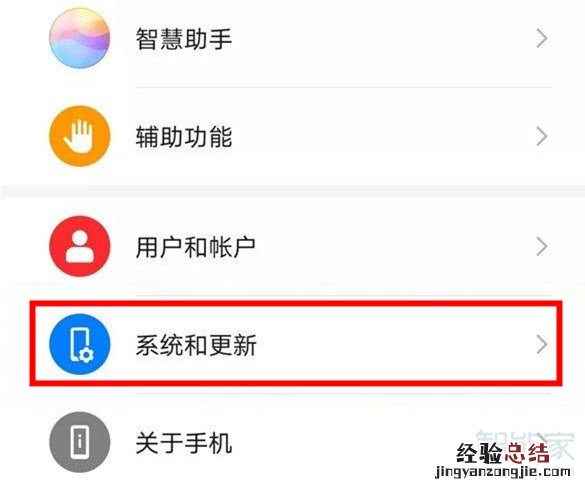This screenshot has height=490, width=585.
Task: Expand 用户和帐户 using its right chevron
Action: (542, 246)
